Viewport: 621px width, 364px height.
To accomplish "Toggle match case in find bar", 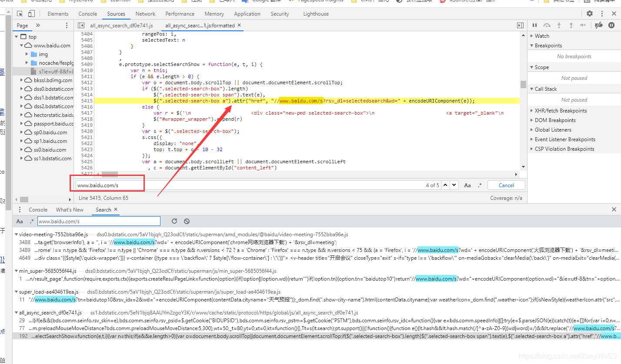I will (x=467, y=185).
